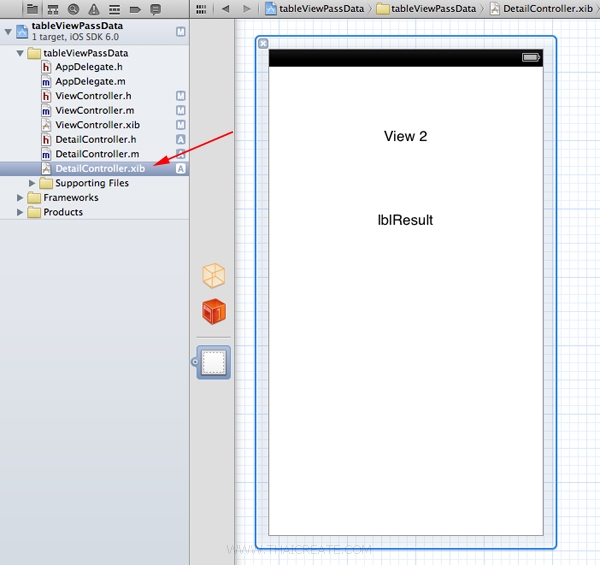The height and width of the screenshot is (565, 600).
Task: Open ViewController.h file
Action: click(x=93, y=96)
